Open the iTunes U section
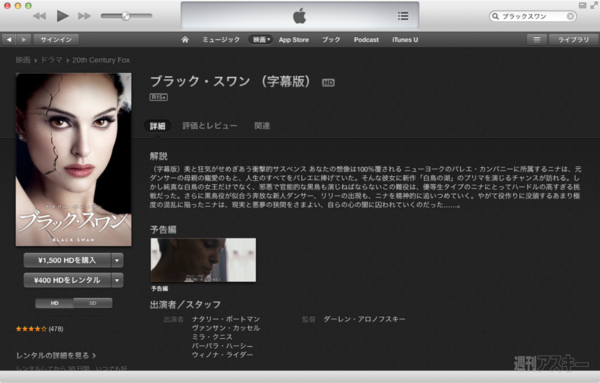This screenshot has height=383, width=600. (x=405, y=39)
